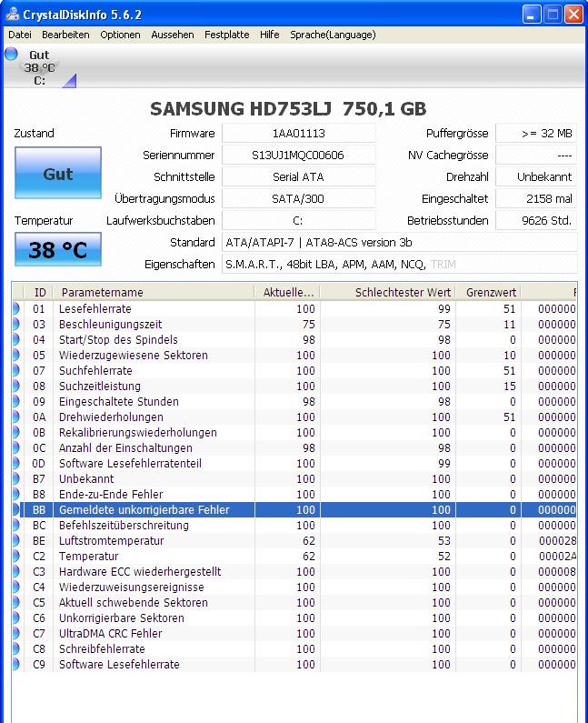Open the Hilfe menu
Image resolution: width=588 pixels, height=723 pixels.
tap(270, 35)
